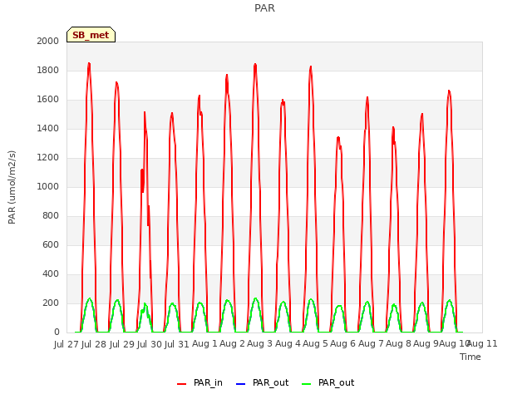Viewport: 532px width, 399px height.
Task: Click the Aug 7 x-axis date label
Action: (371, 343)
